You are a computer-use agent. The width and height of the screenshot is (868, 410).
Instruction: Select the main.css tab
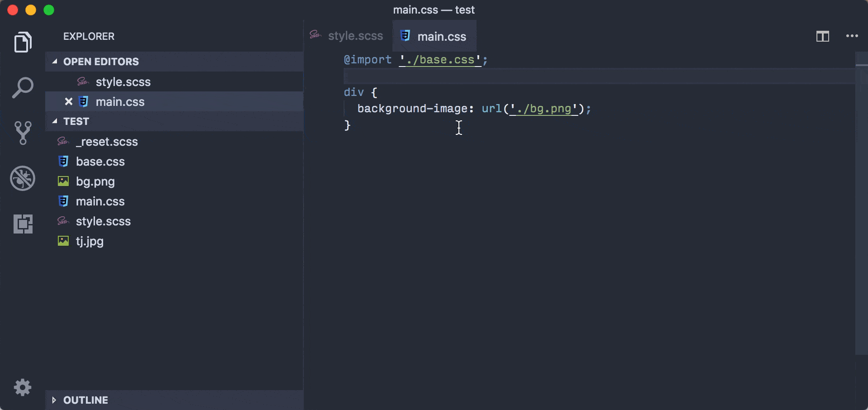441,36
